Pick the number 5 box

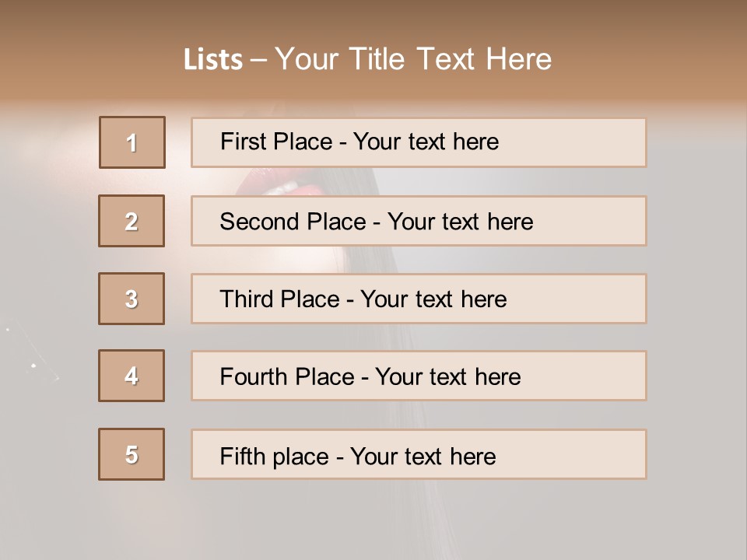(132, 454)
